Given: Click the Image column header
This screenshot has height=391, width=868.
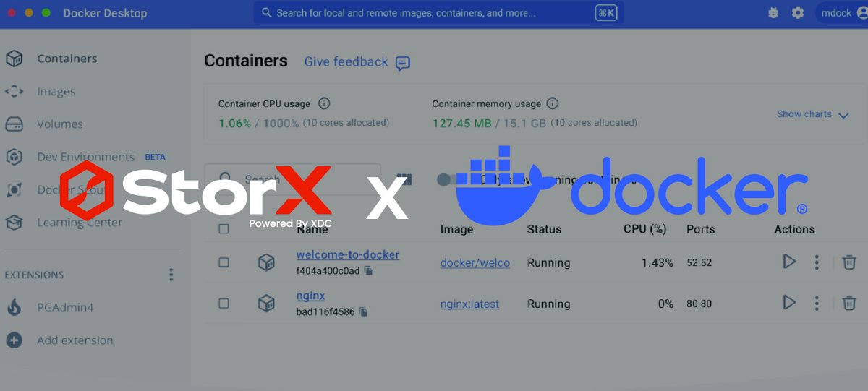Looking at the screenshot, I should click(x=456, y=230).
